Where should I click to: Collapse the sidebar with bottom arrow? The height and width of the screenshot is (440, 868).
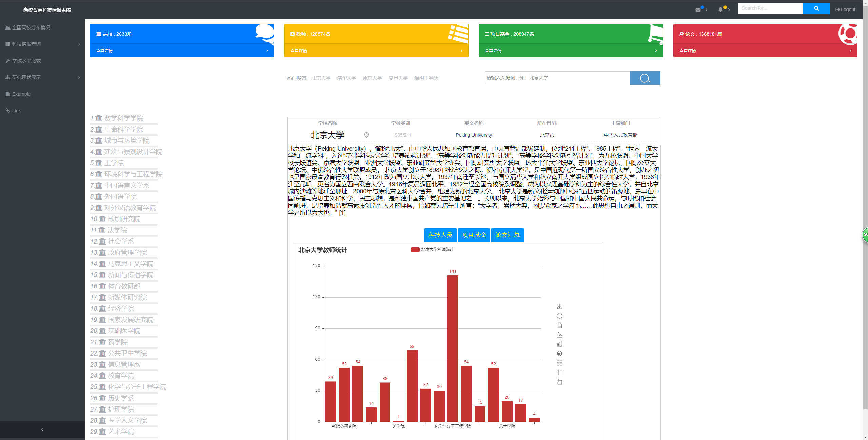coord(42,429)
